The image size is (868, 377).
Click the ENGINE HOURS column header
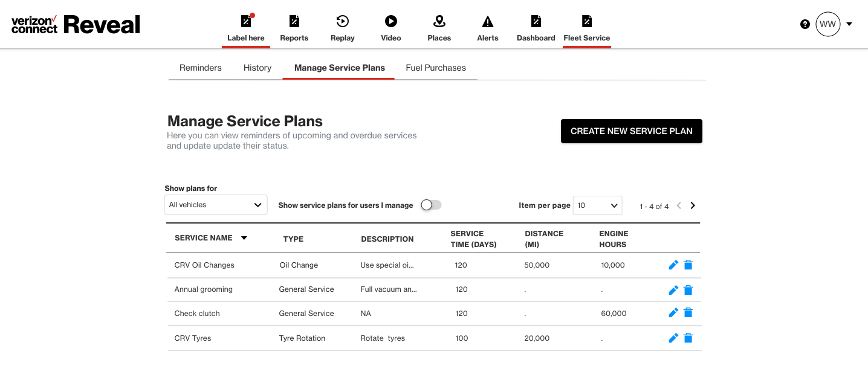click(x=614, y=239)
